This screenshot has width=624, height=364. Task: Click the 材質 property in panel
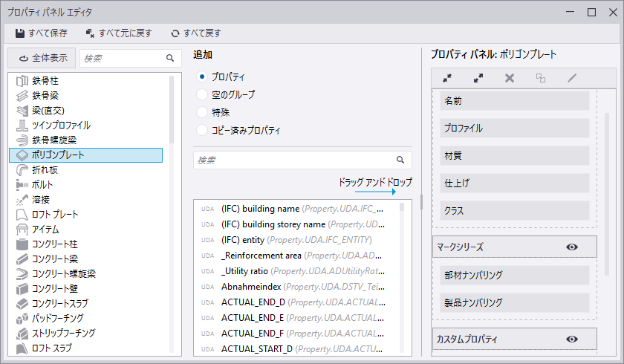(514, 155)
